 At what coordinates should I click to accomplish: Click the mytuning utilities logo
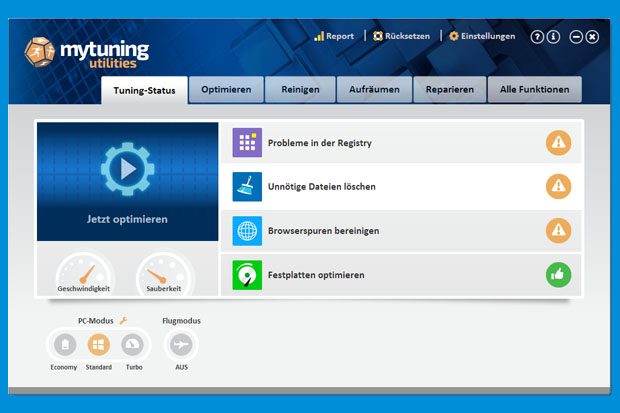point(87,53)
